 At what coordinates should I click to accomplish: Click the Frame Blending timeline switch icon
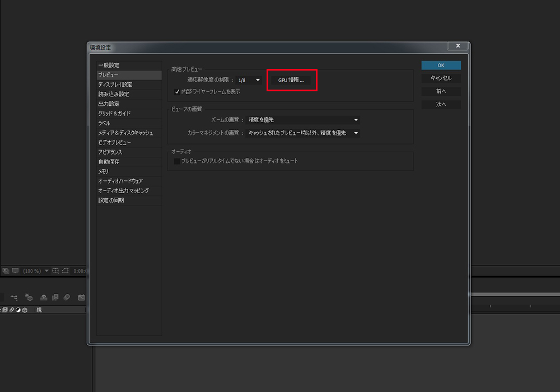pyautogui.click(x=55, y=297)
